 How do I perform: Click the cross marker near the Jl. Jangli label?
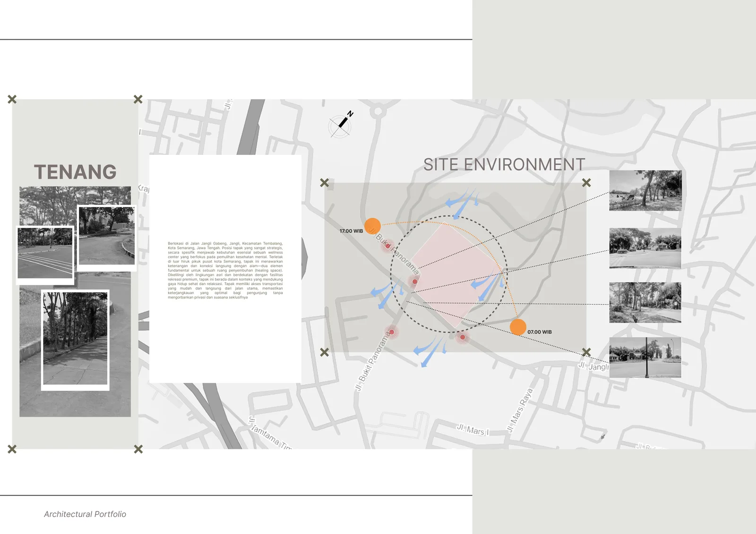coord(586,352)
